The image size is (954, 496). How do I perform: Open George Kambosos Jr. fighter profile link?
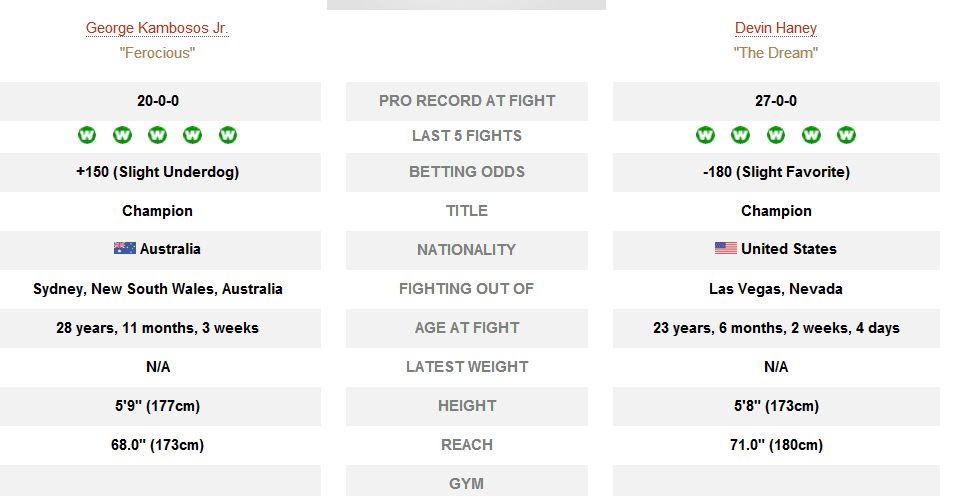[157, 28]
